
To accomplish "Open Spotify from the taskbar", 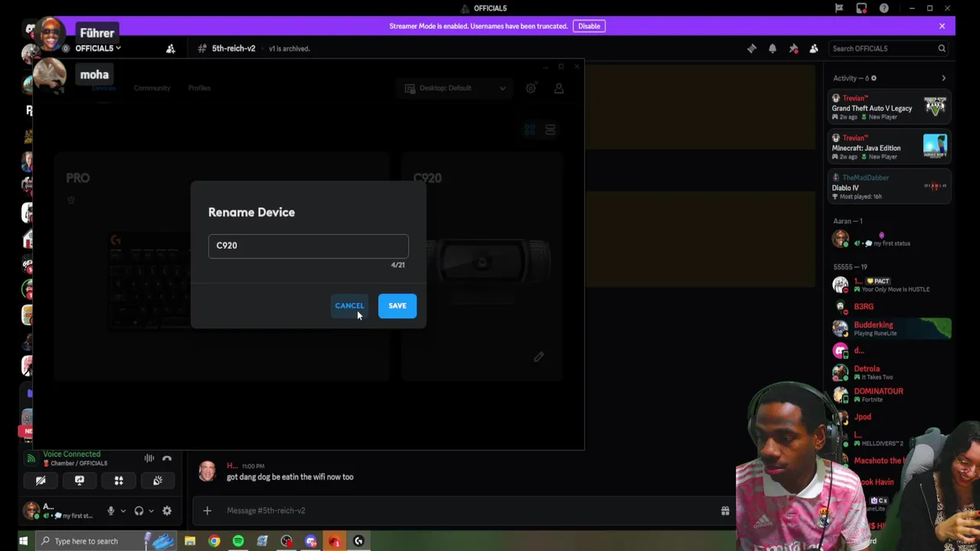I will pos(238,541).
